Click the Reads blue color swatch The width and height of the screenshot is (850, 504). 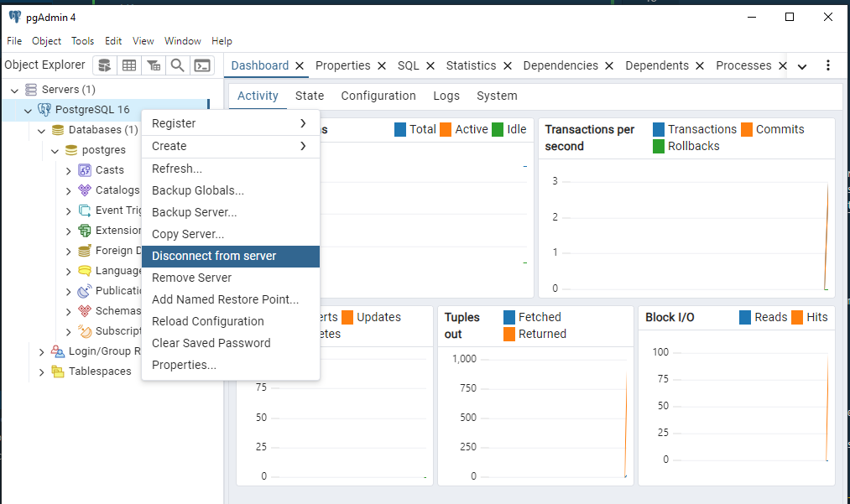click(x=745, y=317)
